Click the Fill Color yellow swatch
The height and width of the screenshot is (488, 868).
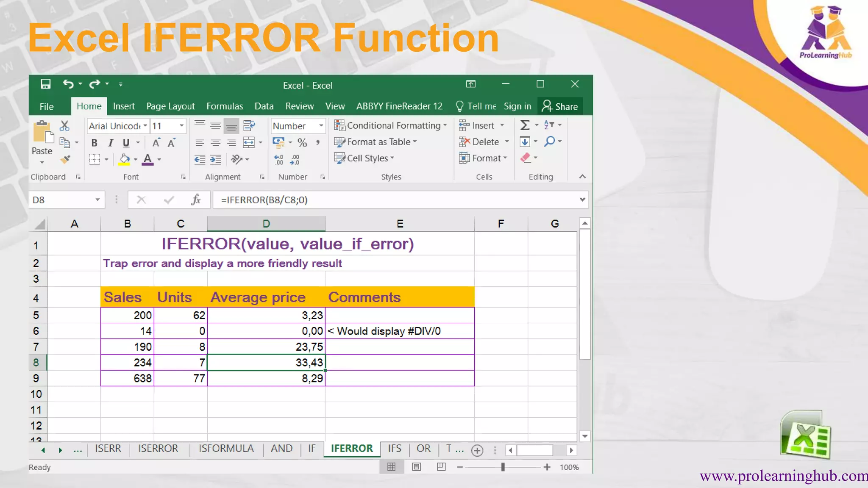[124, 159]
